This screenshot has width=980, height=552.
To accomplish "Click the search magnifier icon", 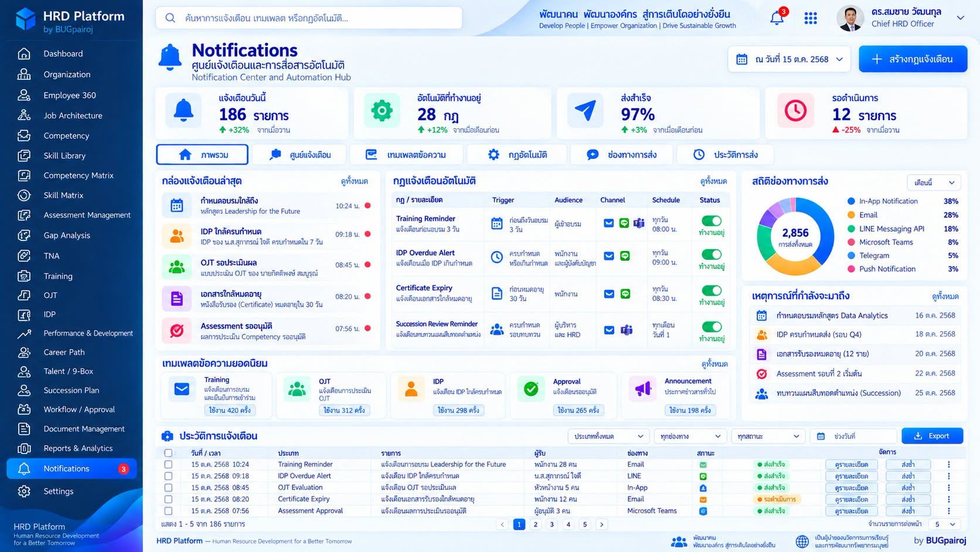I will 170,18.
